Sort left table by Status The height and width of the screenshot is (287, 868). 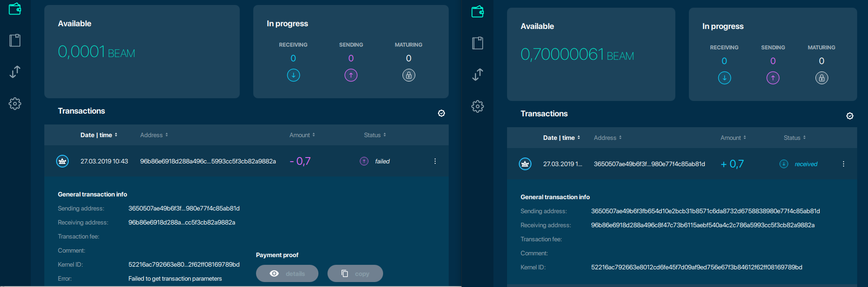(x=375, y=135)
